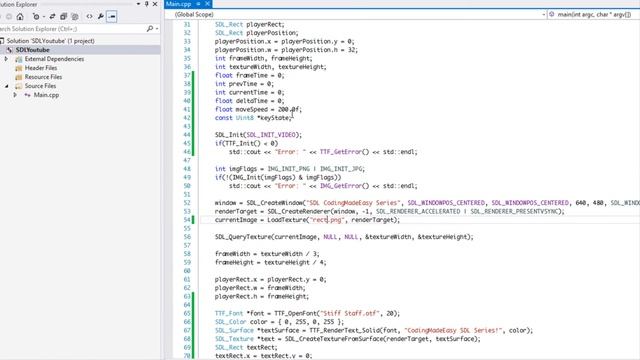Toggle the Auto Hide pin of Solution Explorer
The height and width of the screenshot is (360, 640).
tap(147, 4)
